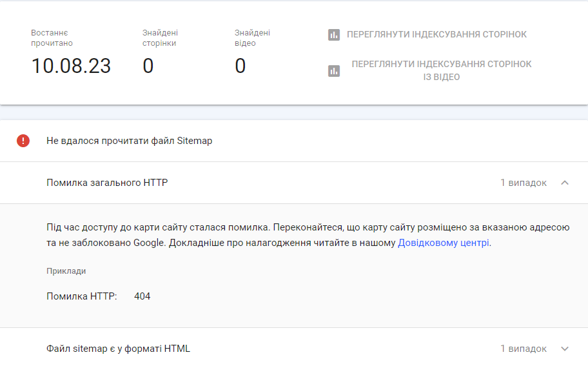Follow the "Довідковому центрі" link
The image size is (588, 368).
click(444, 243)
